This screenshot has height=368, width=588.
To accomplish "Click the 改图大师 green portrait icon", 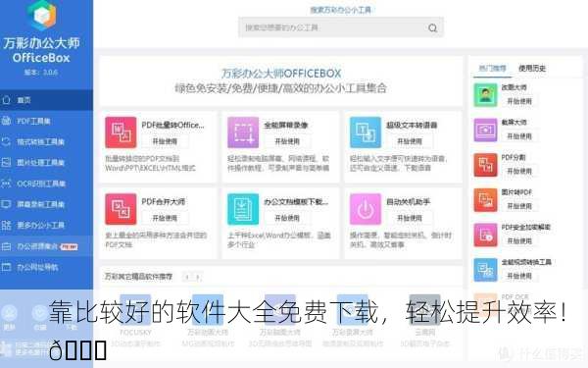I will click(x=485, y=95).
